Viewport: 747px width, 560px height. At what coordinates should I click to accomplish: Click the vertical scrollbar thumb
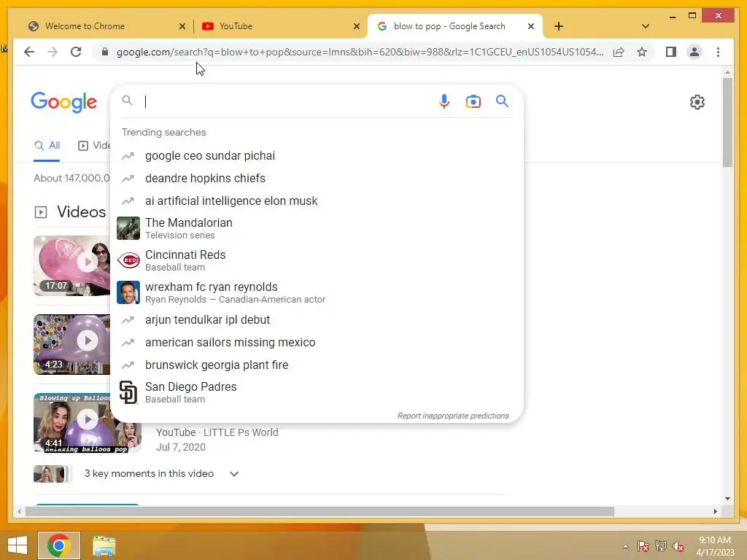[727, 122]
